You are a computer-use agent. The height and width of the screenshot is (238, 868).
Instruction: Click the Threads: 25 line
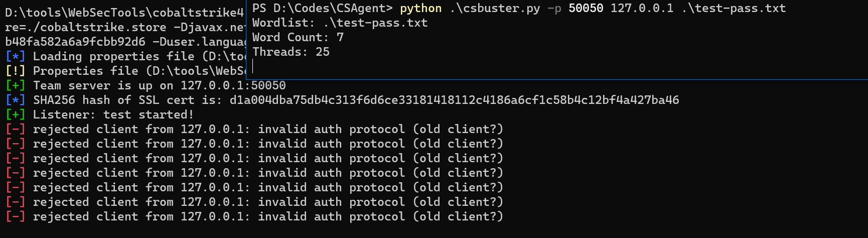[291, 52]
